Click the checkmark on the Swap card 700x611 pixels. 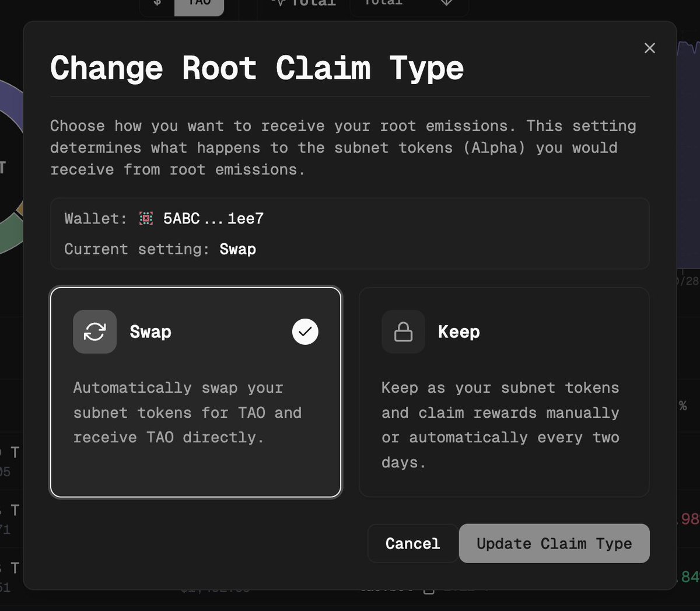pyautogui.click(x=305, y=331)
